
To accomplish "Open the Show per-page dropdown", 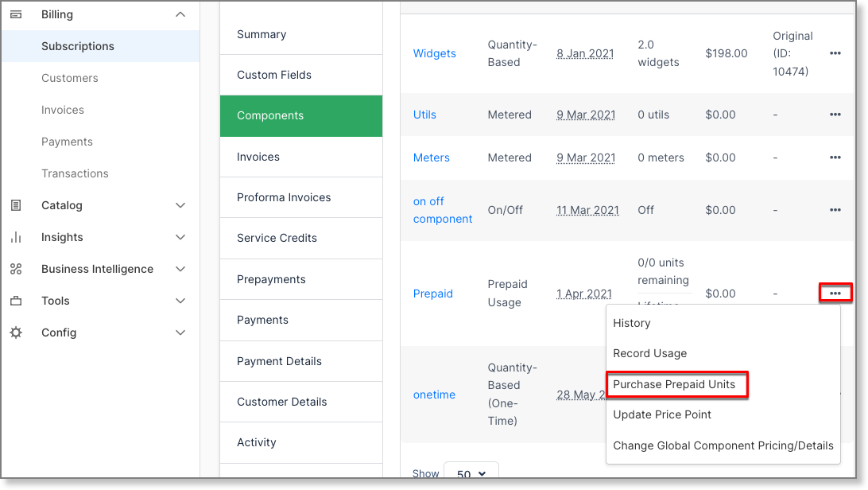I will 471,473.
